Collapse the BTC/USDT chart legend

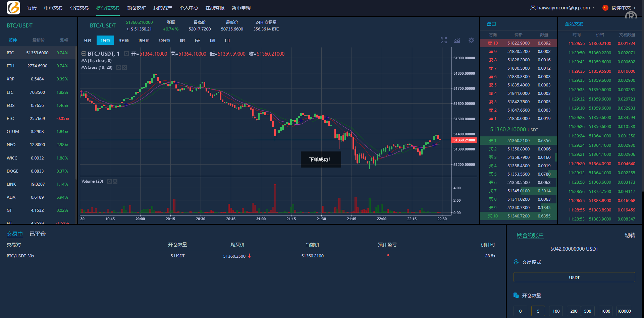pyautogui.click(x=84, y=54)
